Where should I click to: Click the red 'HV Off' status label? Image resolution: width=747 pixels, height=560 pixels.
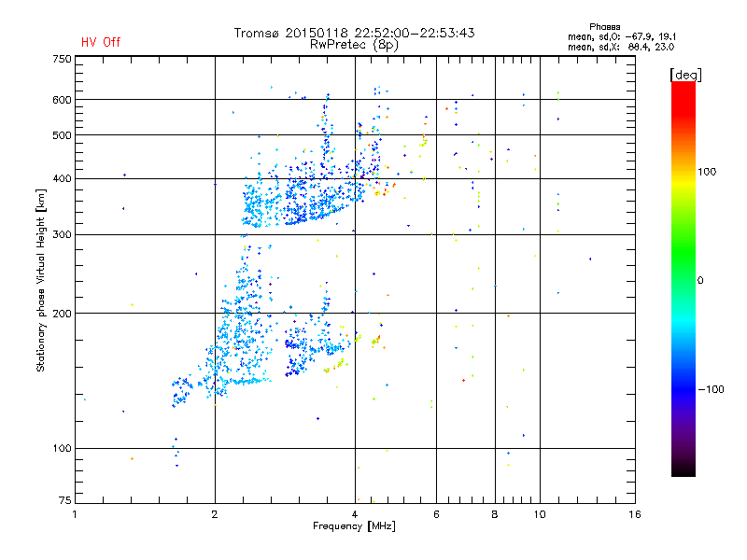coord(101,42)
